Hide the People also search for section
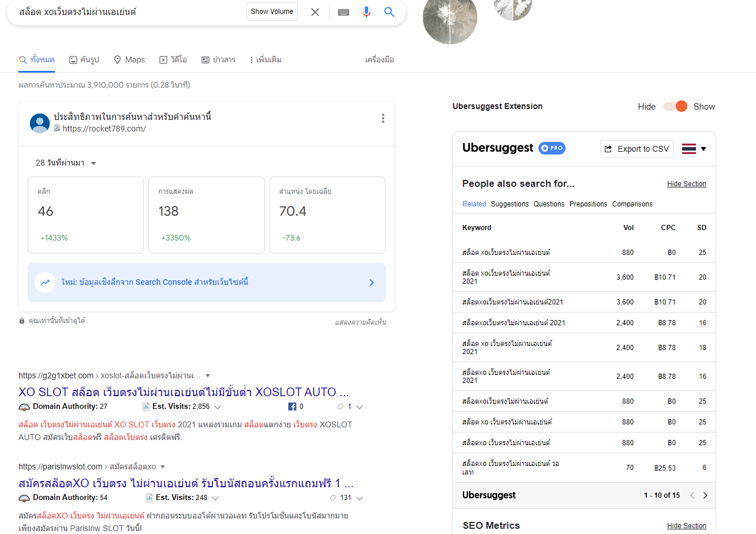 (687, 184)
